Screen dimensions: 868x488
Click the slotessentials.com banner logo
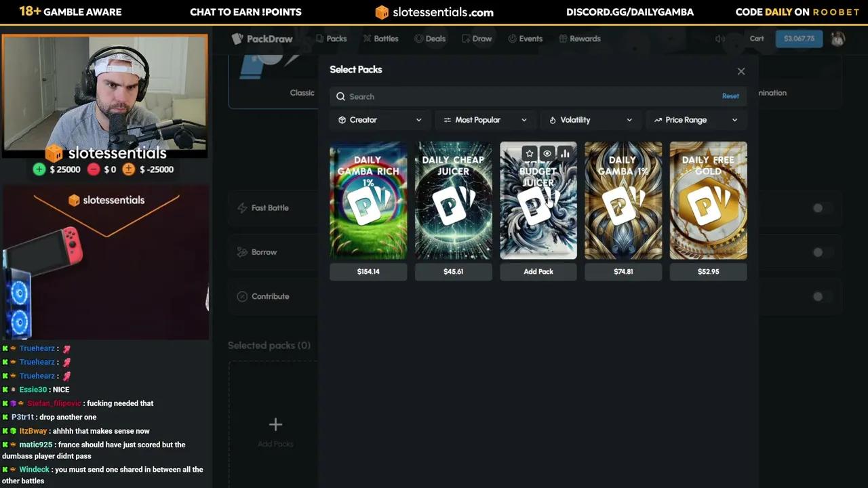tap(434, 12)
